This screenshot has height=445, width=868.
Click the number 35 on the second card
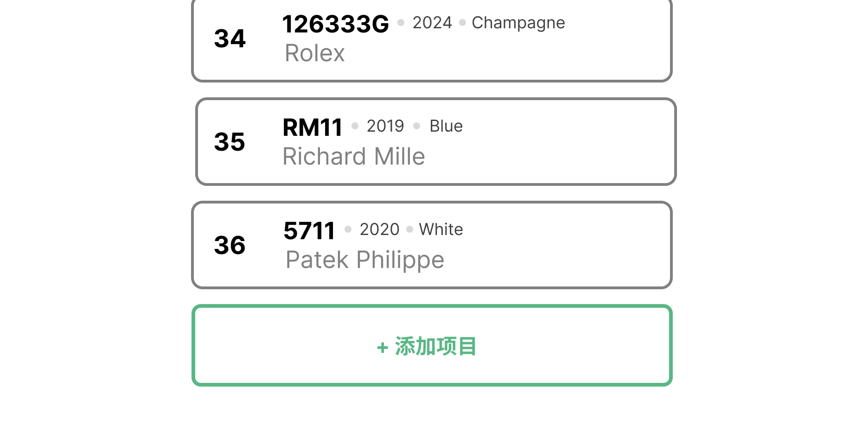(x=230, y=142)
